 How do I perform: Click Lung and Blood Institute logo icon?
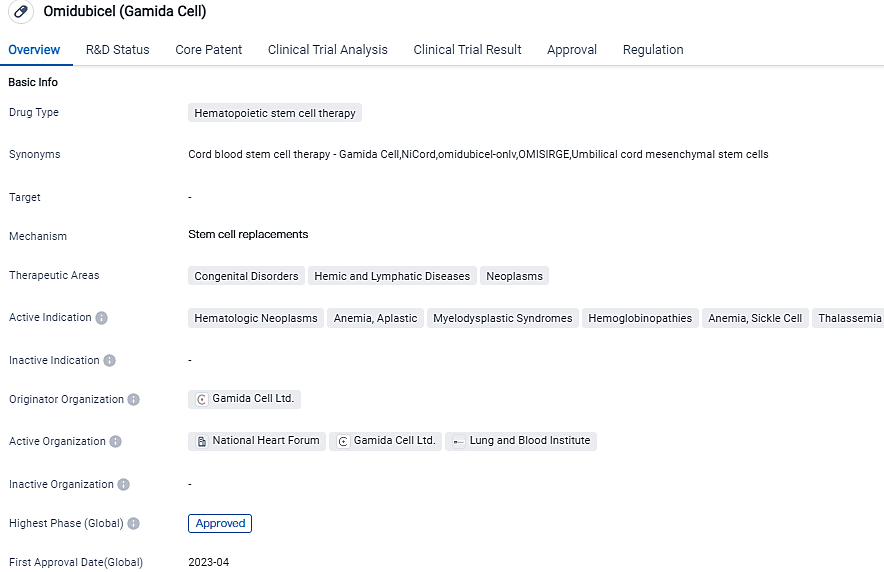(458, 441)
